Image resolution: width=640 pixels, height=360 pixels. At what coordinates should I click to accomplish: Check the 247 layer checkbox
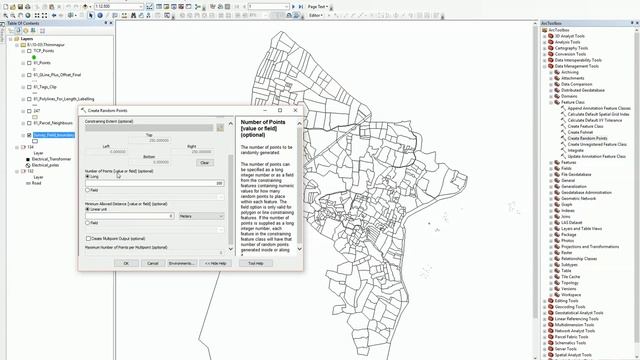click(x=29, y=111)
